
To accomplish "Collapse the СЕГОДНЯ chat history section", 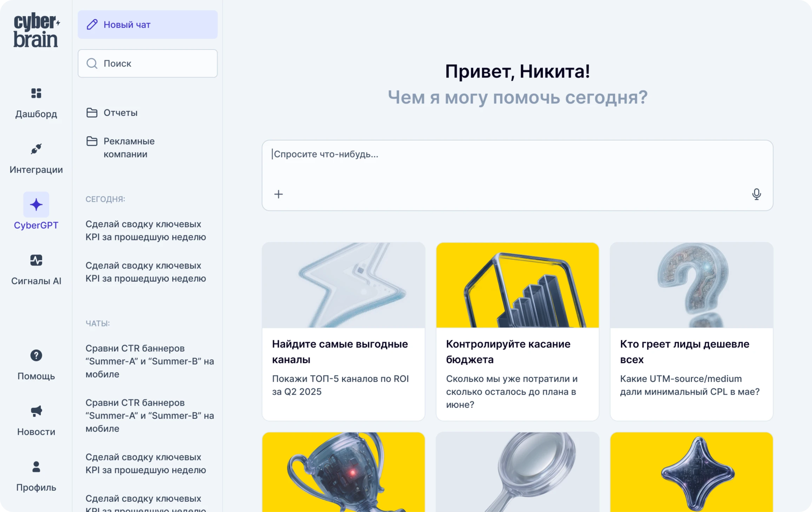I will pos(105,199).
